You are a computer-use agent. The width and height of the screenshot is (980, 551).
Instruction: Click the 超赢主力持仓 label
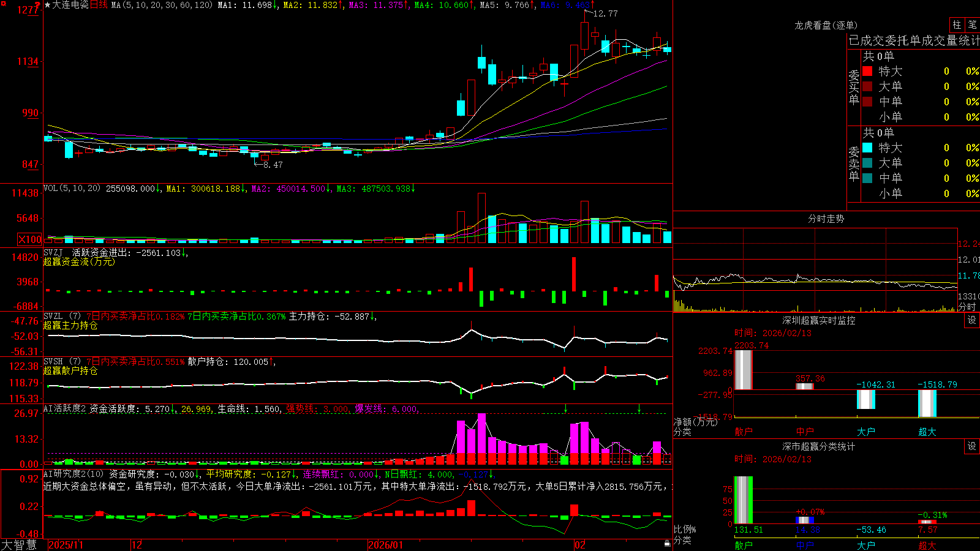click(x=70, y=325)
